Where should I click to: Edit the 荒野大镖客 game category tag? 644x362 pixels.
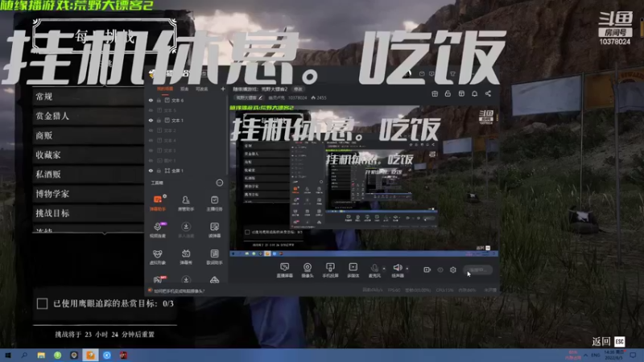(x=249, y=98)
